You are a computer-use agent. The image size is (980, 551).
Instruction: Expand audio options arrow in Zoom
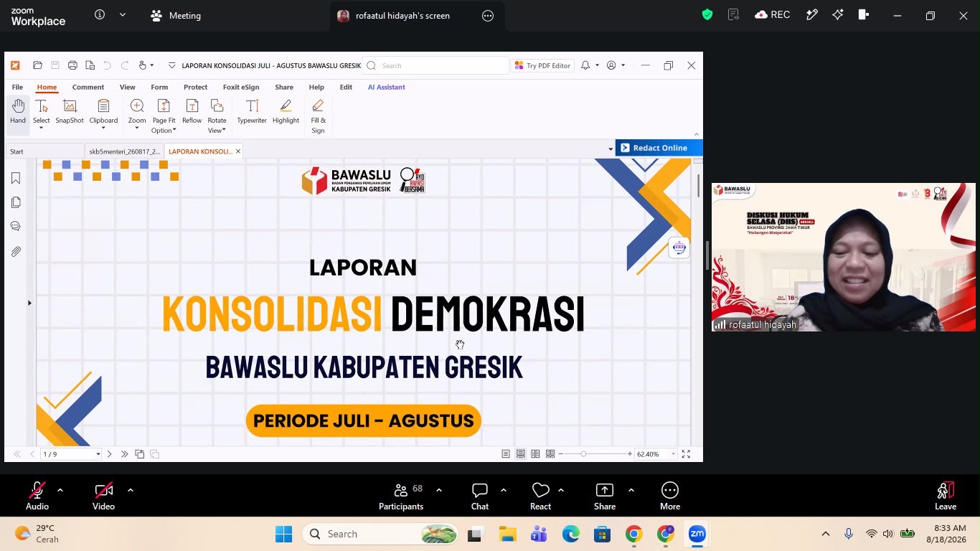tap(60, 490)
